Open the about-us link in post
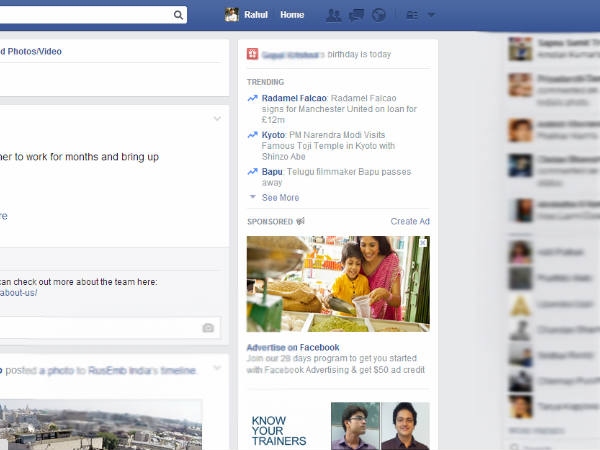 (x=18, y=293)
